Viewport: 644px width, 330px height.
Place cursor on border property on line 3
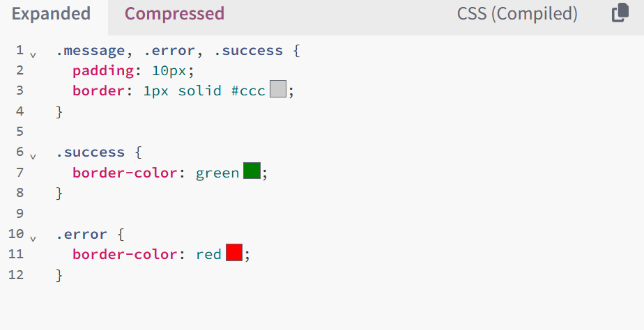98,91
